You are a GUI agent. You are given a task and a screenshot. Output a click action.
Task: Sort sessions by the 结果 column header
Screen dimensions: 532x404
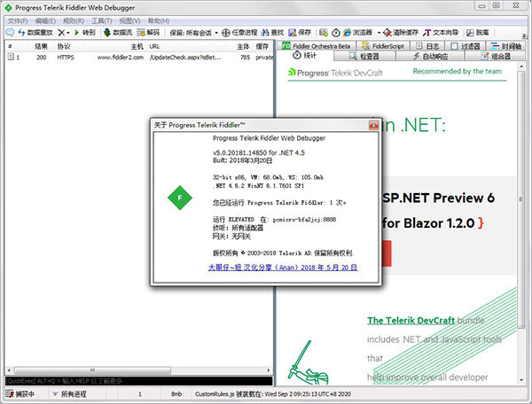tap(41, 46)
